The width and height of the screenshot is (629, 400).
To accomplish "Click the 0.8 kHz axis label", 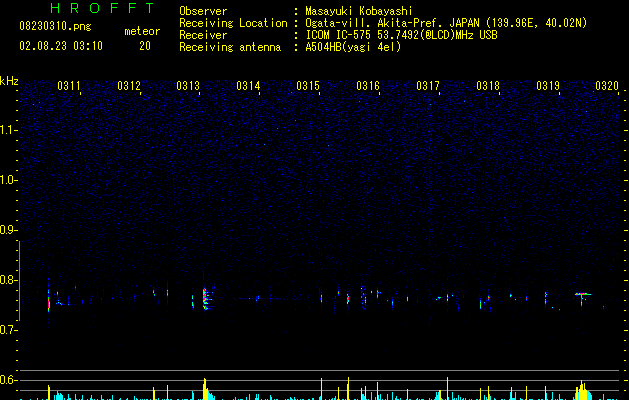I will pyautogui.click(x=8, y=280).
